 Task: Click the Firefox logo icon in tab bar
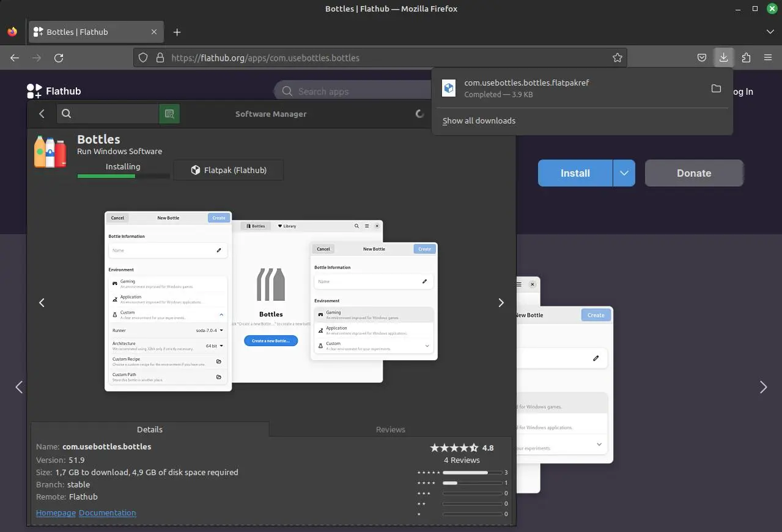[12, 32]
